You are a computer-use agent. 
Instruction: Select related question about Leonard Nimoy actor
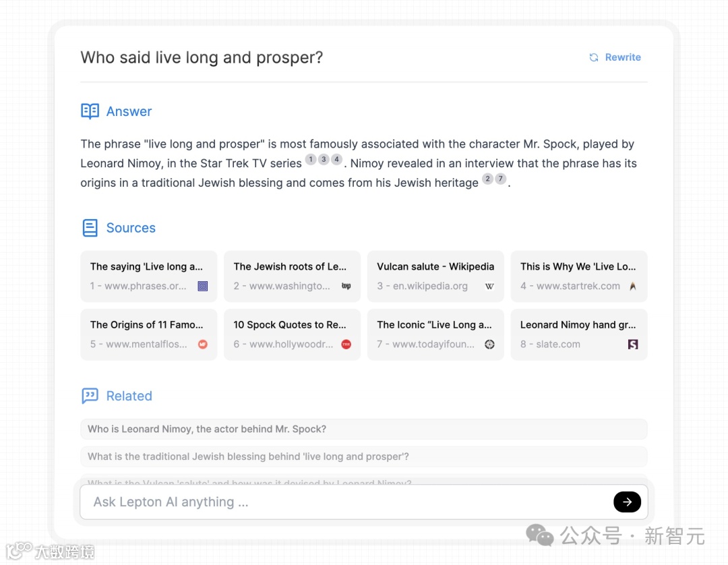click(363, 429)
